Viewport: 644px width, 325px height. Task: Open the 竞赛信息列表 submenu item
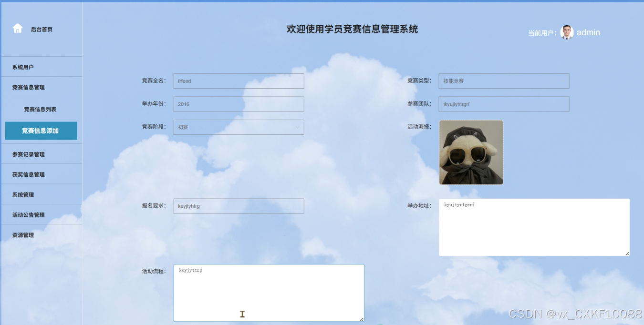[x=41, y=109]
